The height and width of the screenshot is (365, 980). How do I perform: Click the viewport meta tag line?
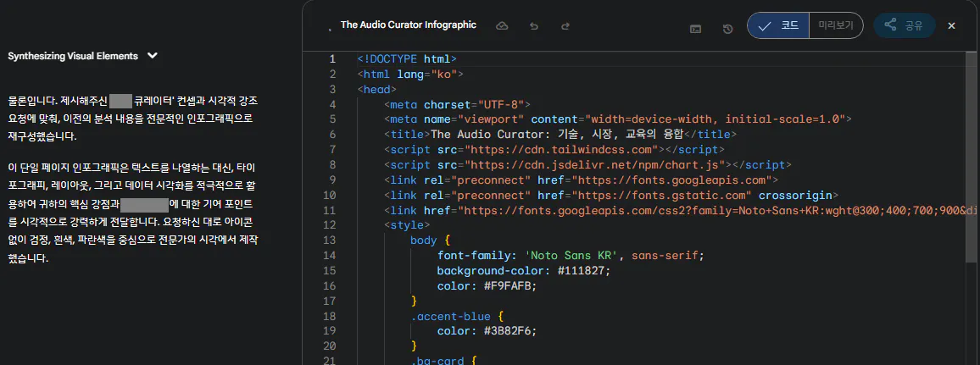tap(618, 119)
